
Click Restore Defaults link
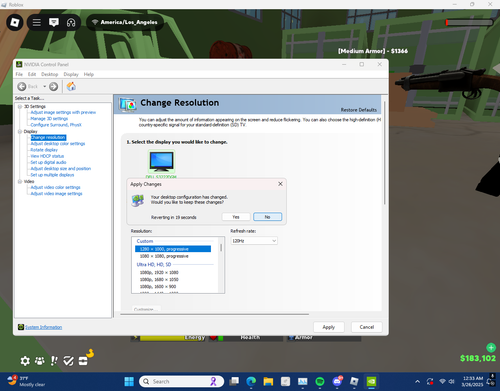pyautogui.click(x=359, y=110)
